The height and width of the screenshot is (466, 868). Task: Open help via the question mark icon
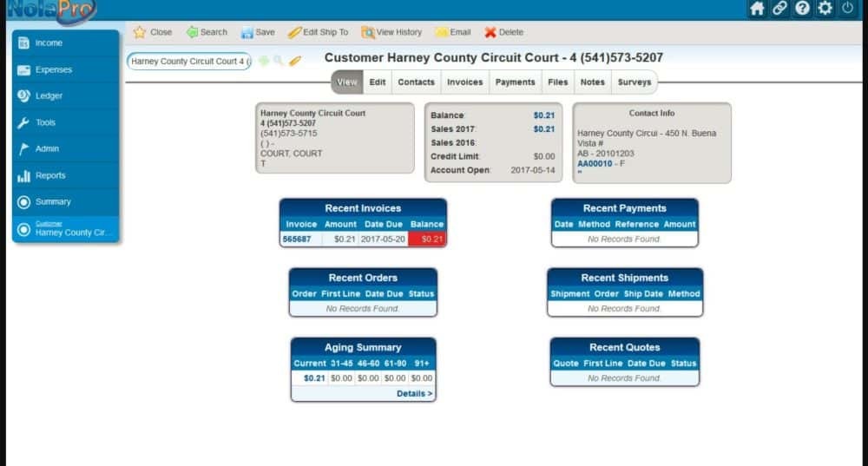point(802,9)
